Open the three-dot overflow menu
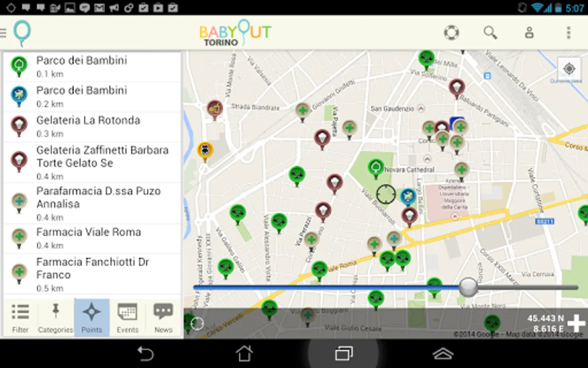The image size is (588, 368). point(568,33)
